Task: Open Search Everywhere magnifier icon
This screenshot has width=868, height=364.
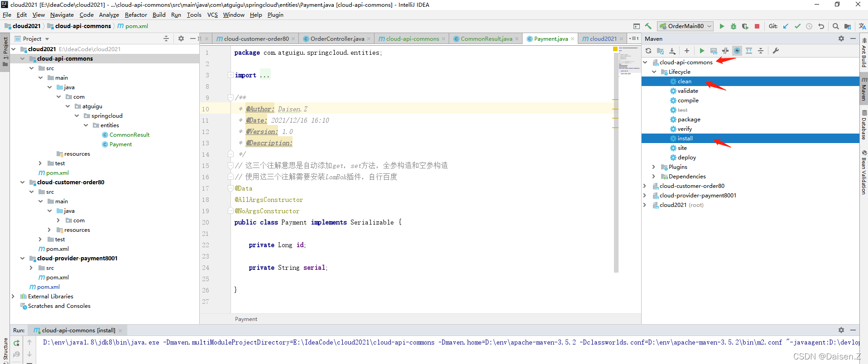Action: [x=836, y=26]
